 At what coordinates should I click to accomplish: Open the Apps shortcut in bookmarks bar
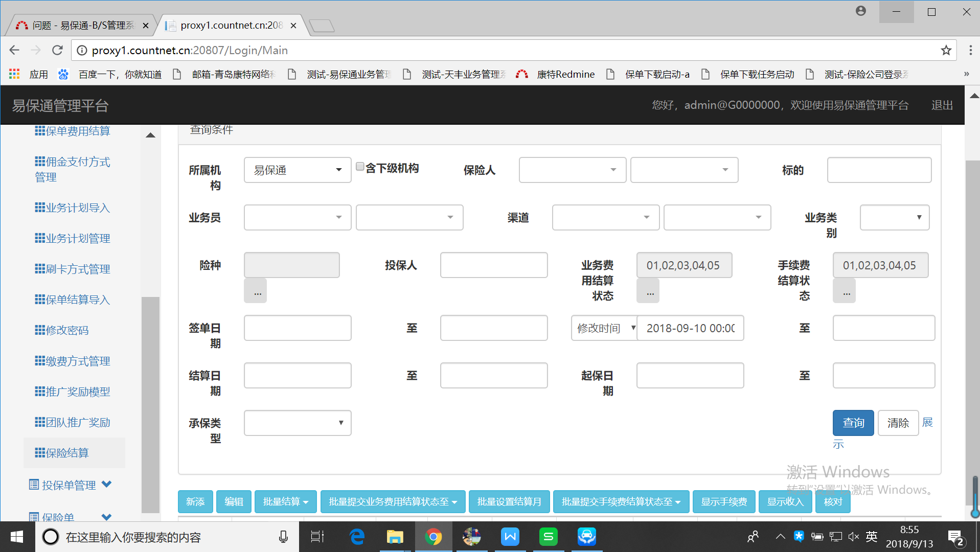(x=29, y=74)
